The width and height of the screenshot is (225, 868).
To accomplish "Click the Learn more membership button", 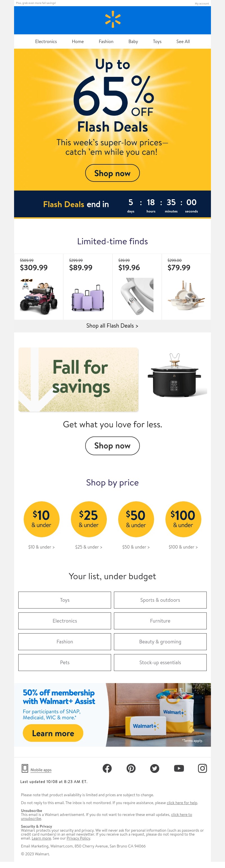I will [x=53, y=733].
